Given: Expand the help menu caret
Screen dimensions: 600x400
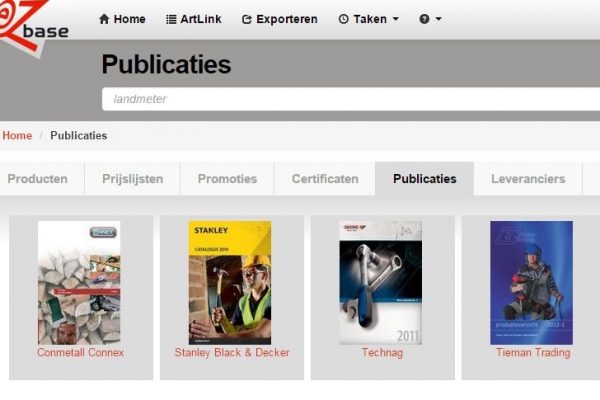Looking at the screenshot, I should pyautogui.click(x=439, y=18).
